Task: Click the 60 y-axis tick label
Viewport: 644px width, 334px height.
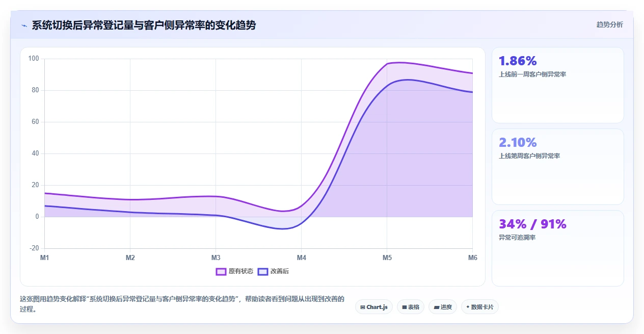Action: point(35,122)
